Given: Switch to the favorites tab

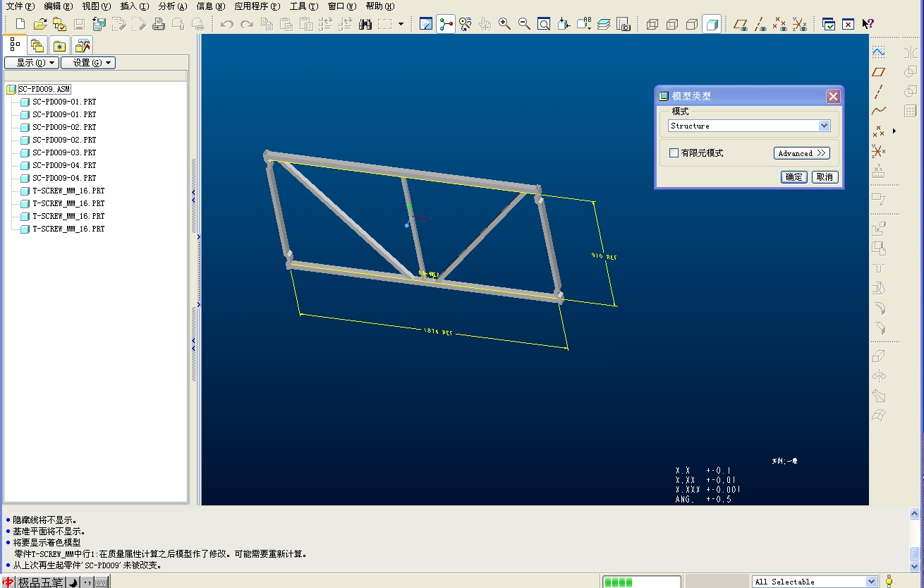Looking at the screenshot, I should click(60, 46).
